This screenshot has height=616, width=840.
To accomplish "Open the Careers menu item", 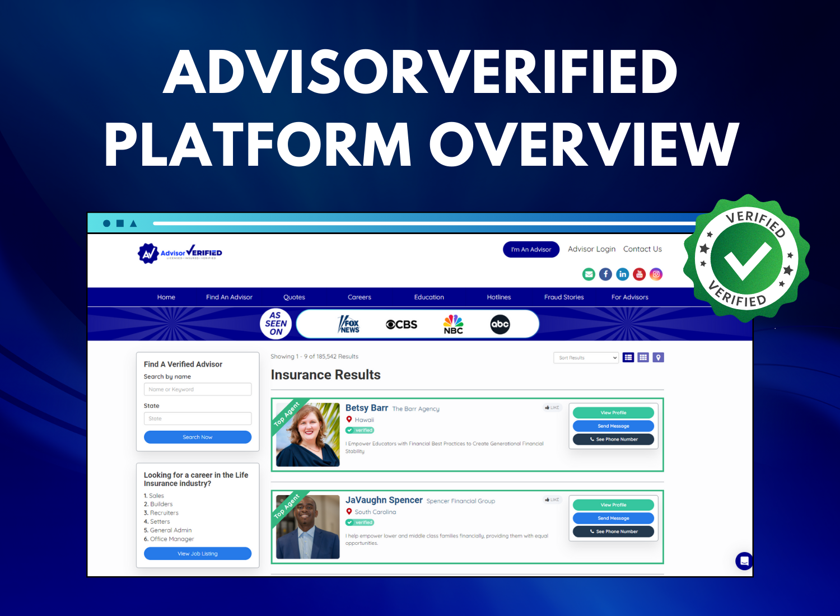I will coord(360,297).
